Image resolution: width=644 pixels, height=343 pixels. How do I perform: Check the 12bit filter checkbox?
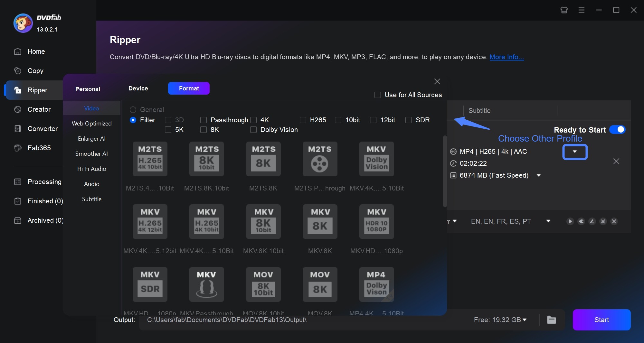point(373,120)
